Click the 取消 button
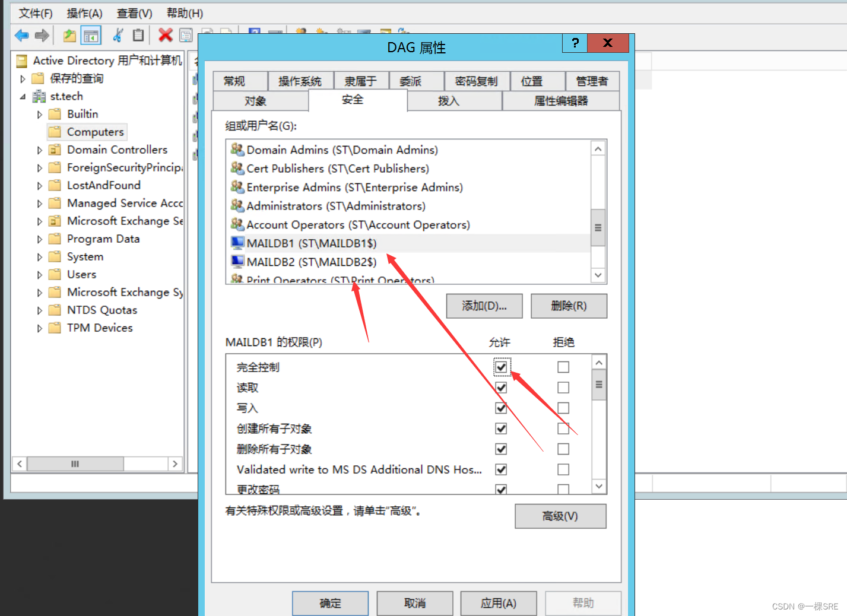Image resolution: width=847 pixels, height=616 pixels. 415,603
